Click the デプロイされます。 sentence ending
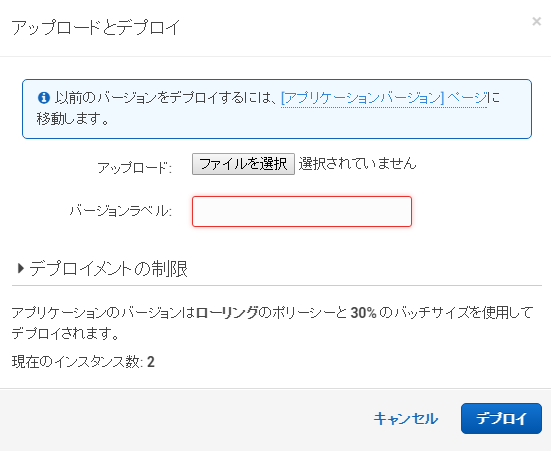The height and width of the screenshot is (451, 551). coord(65,333)
